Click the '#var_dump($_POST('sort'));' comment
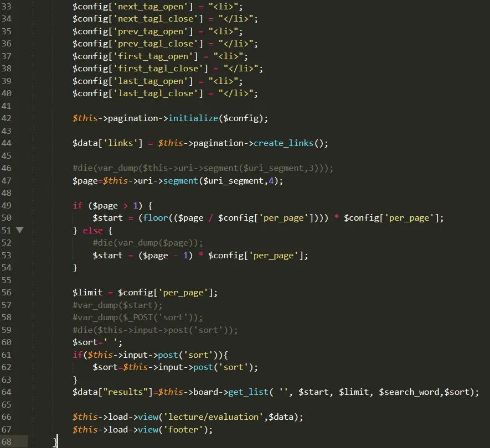The image size is (490, 448). [x=138, y=317]
